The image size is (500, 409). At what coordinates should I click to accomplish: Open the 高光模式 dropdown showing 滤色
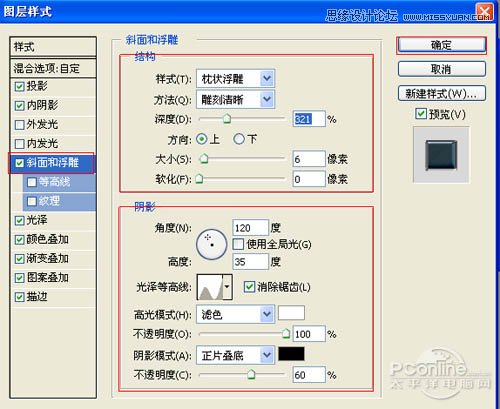tap(236, 314)
